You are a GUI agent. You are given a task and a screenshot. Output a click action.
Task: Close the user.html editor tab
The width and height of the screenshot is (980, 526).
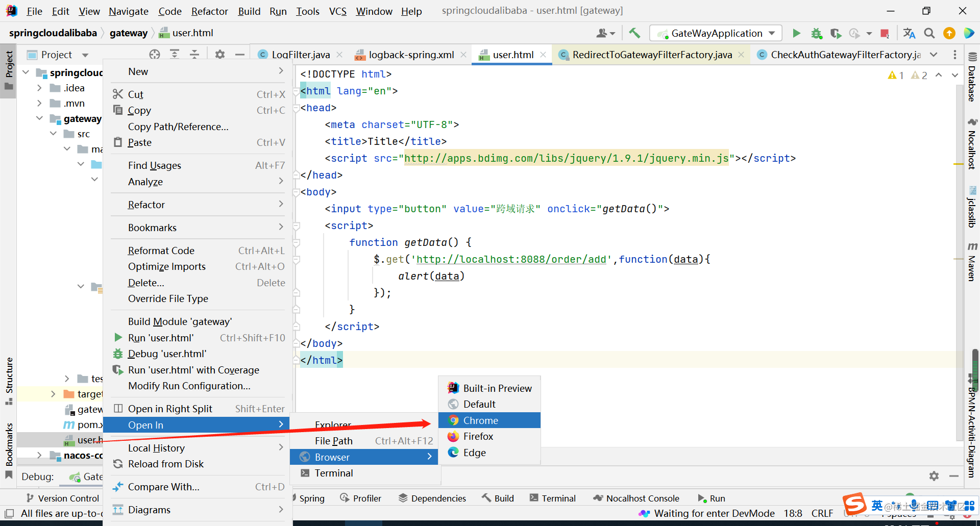coord(543,55)
